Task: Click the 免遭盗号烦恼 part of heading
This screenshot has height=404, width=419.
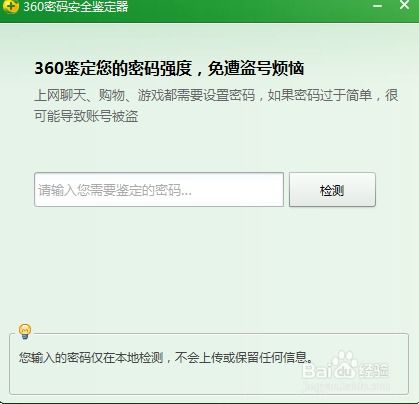Action: point(256,68)
